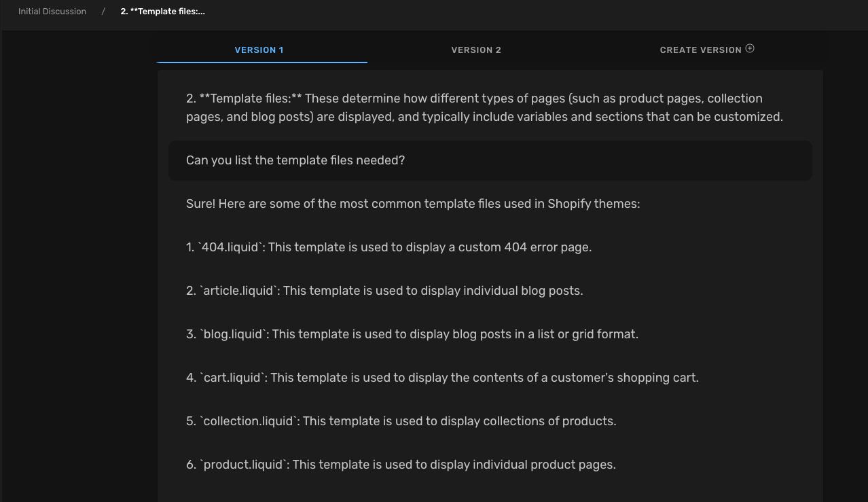868x502 pixels.
Task: Open the Initial Discussion breadcrumb
Action: coord(52,12)
